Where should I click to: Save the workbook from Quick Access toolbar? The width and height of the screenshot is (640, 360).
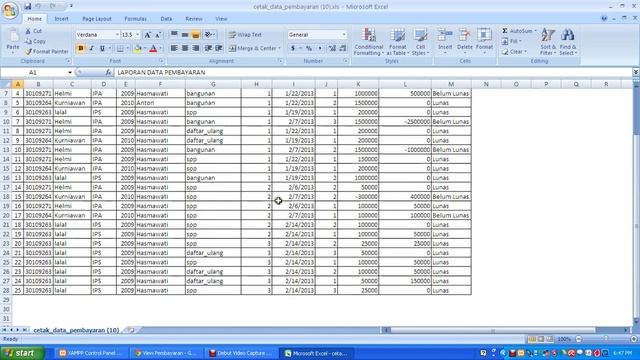pyautogui.click(x=27, y=6)
